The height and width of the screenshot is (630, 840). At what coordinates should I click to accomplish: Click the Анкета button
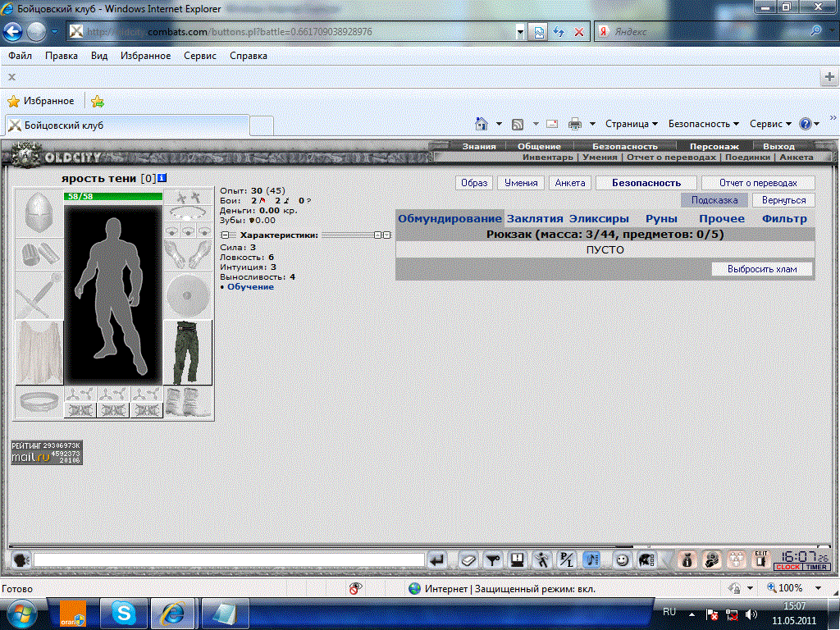coord(570,183)
